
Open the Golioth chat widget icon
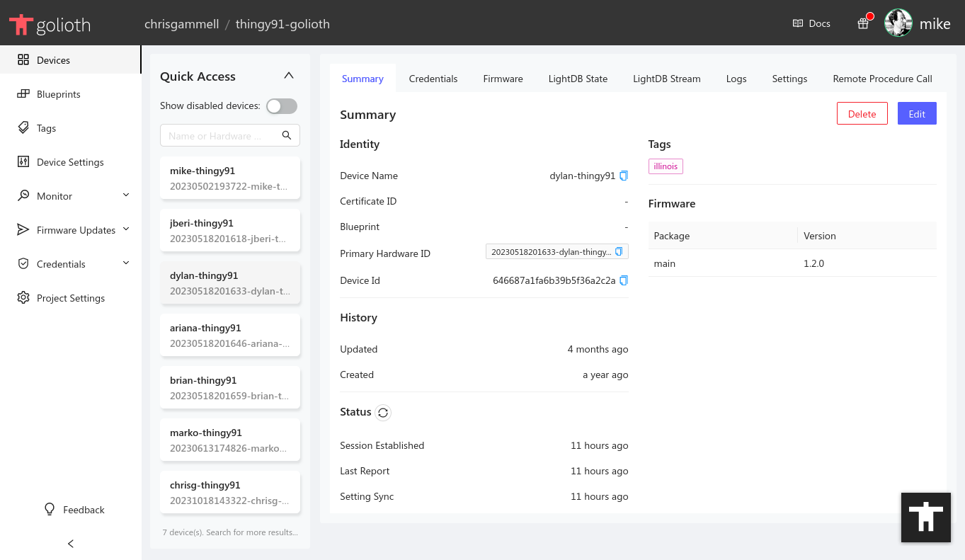pyautogui.click(x=925, y=518)
